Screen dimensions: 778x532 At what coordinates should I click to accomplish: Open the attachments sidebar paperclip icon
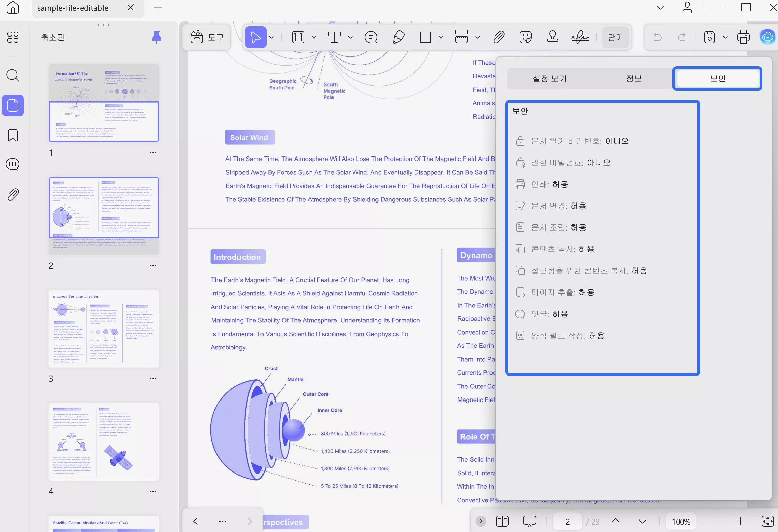point(13,194)
